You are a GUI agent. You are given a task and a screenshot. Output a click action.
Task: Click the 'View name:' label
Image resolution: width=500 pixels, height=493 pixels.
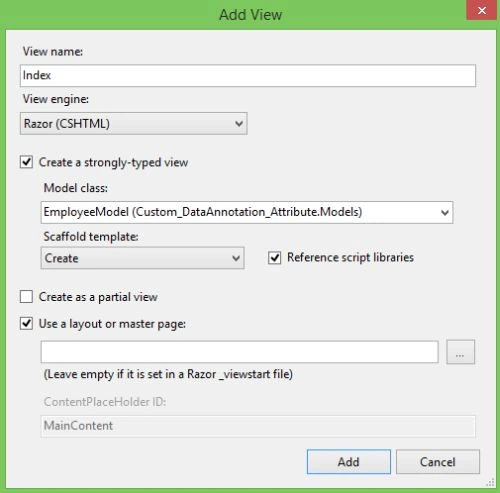coord(53,52)
